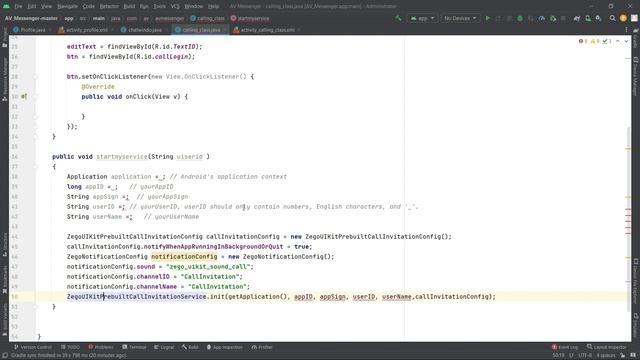Click the green Debug bug icon
The image size is (640, 360).
click(x=520, y=18)
